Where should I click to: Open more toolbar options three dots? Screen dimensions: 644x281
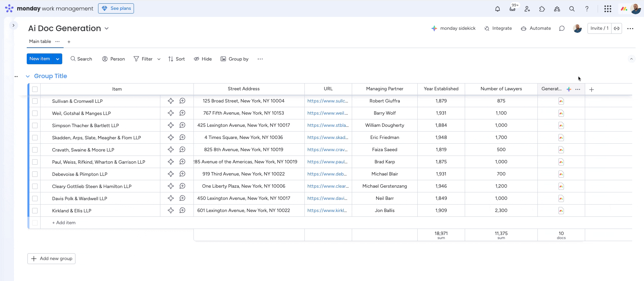point(260,59)
